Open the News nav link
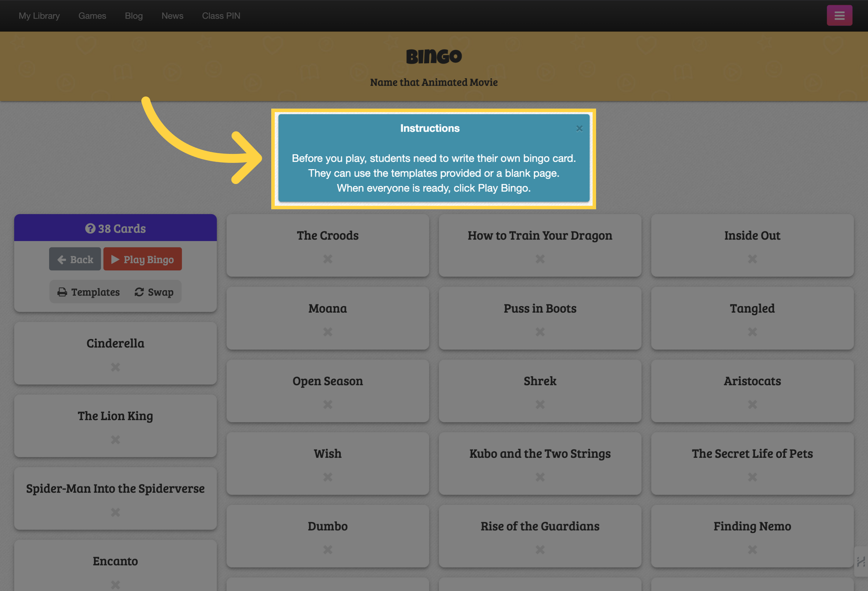Image resolution: width=868 pixels, height=591 pixels. tap(172, 16)
